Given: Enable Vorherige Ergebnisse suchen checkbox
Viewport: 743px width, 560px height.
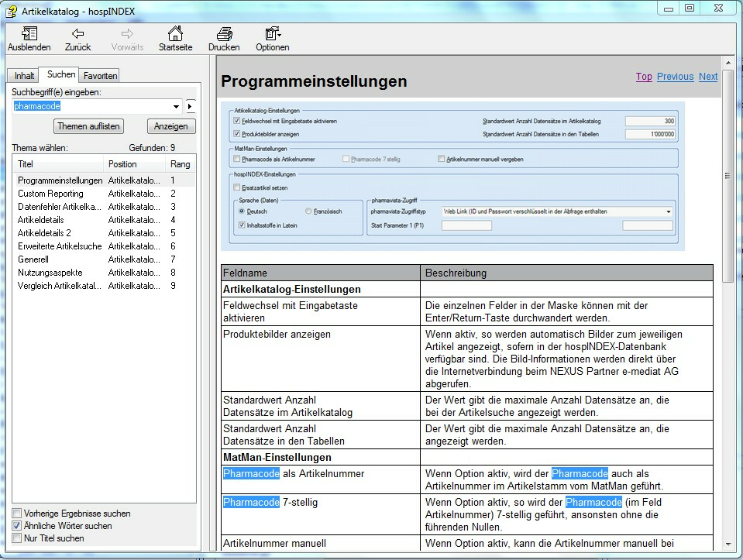Looking at the screenshot, I should pyautogui.click(x=17, y=514).
